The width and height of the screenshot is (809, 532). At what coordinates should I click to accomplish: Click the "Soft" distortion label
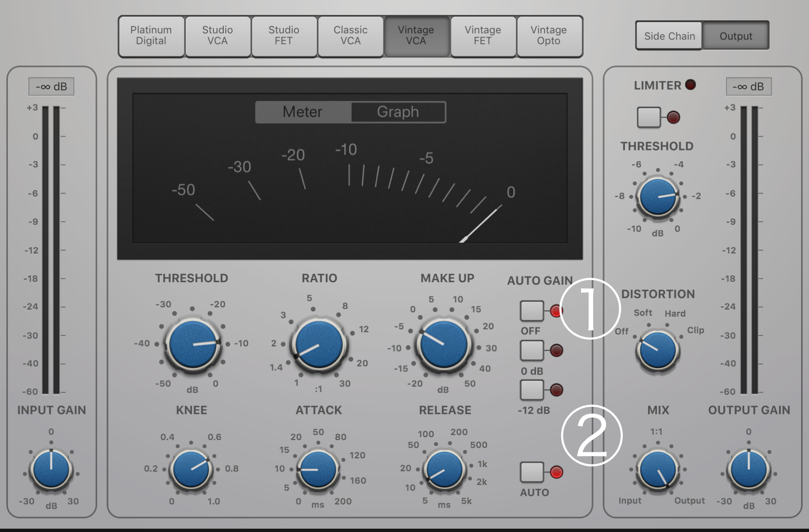click(x=643, y=313)
